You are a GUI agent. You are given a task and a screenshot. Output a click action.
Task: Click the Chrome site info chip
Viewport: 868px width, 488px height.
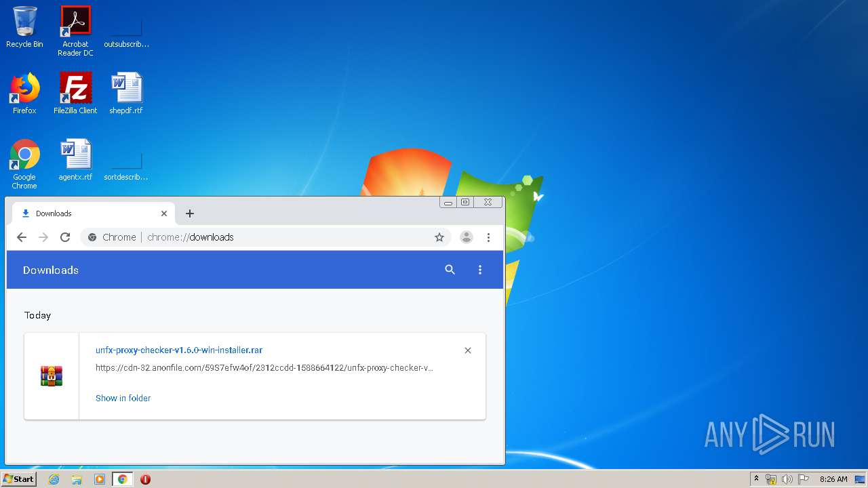pyautogui.click(x=113, y=237)
